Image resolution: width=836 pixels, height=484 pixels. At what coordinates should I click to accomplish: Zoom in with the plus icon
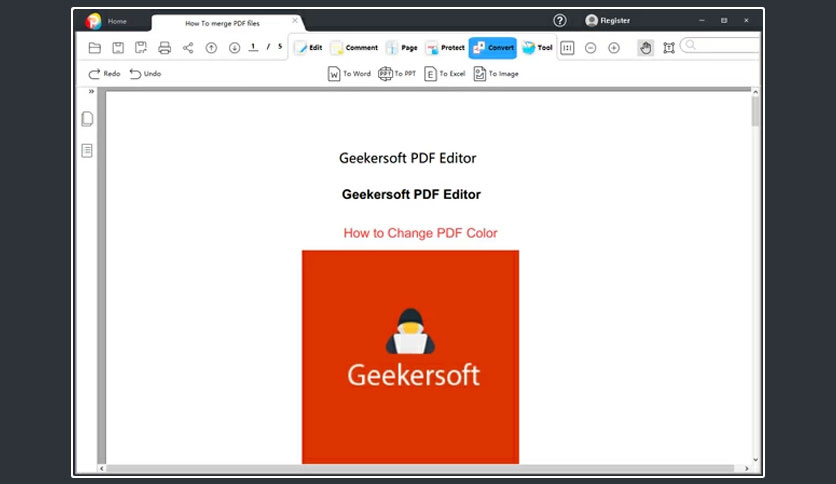[614, 48]
